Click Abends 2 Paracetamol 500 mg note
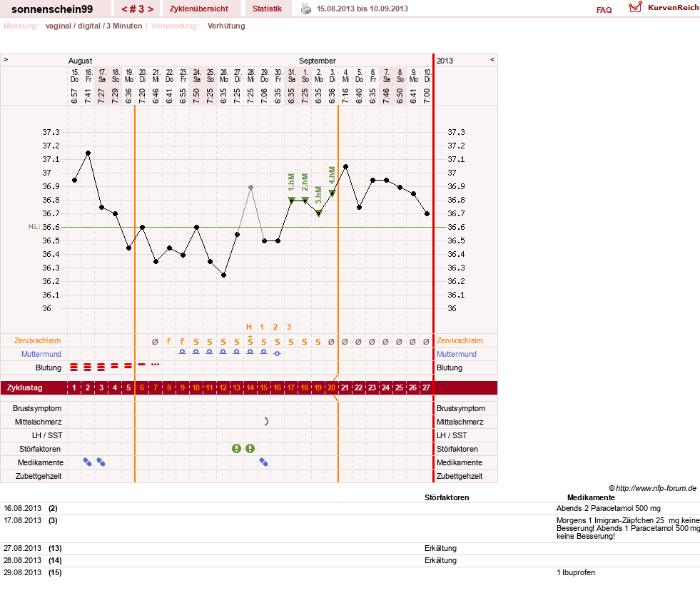Viewport: 700px width, 603px height. click(x=608, y=508)
